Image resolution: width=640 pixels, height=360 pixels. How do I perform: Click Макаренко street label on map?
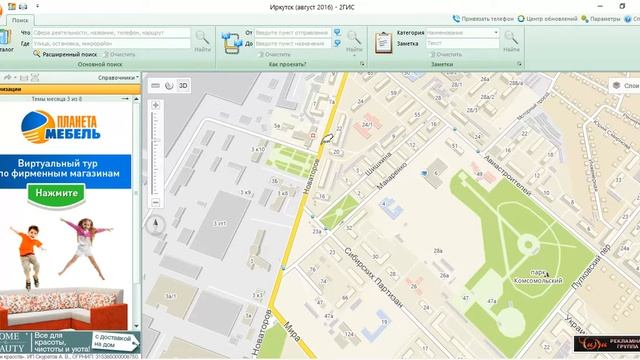click(391, 176)
